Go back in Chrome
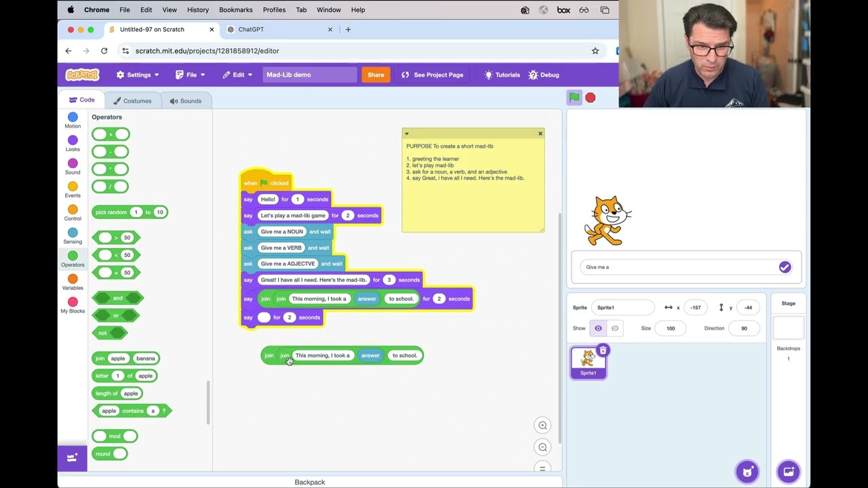Image resolution: width=868 pixels, height=488 pixels. pyautogui.click(x=68, y=51)
